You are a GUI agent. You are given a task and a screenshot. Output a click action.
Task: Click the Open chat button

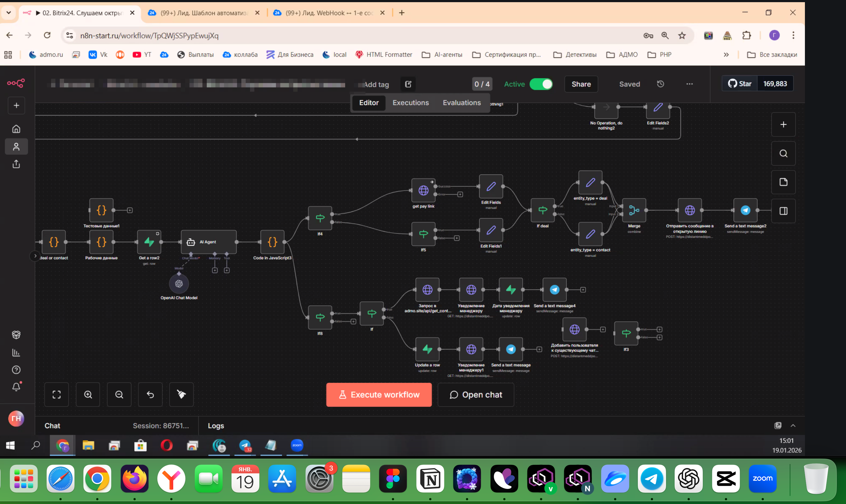pos(476,395)
